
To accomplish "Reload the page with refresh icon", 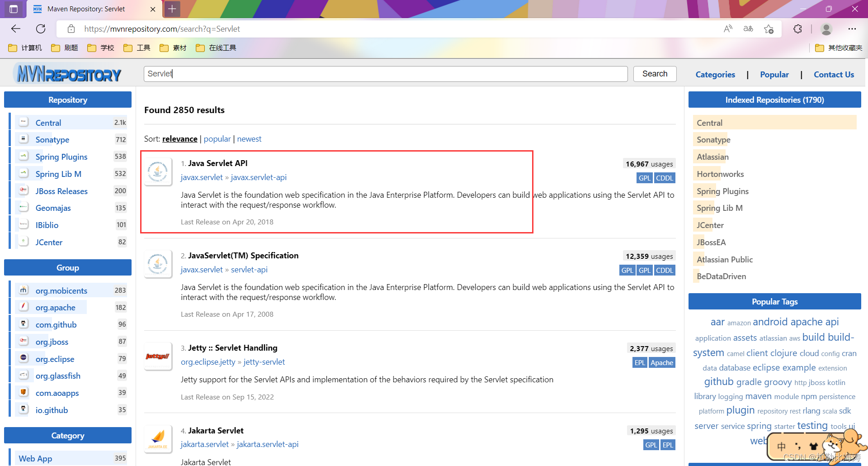I will (x=41, y=29).
